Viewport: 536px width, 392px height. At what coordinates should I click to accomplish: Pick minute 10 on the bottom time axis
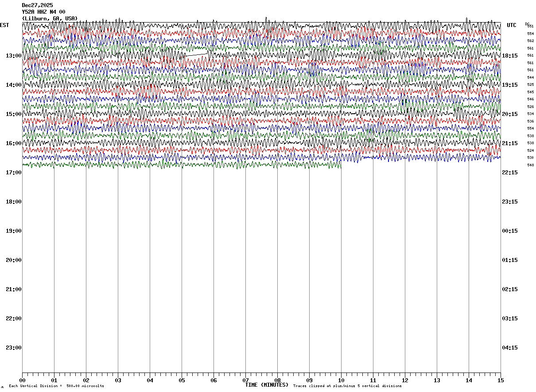coord(341,380)
